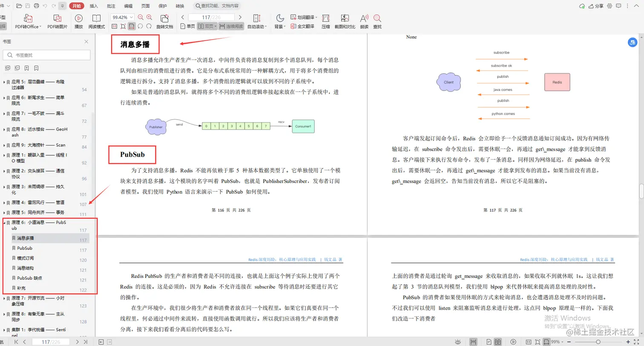Switch on 双页 two-page view
644x346 pixels.
pos(207,26)
